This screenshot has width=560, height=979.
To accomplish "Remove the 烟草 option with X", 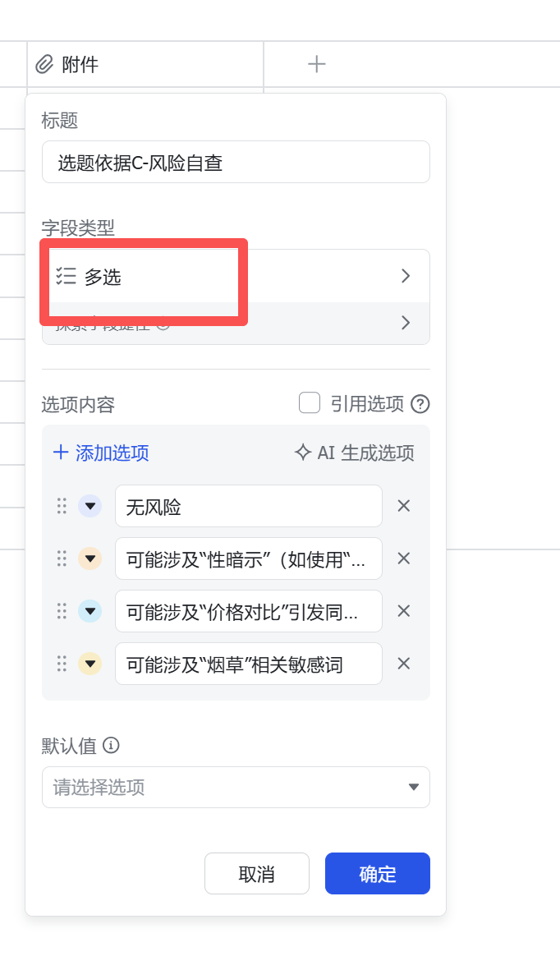I will click(x=404, y=664).
